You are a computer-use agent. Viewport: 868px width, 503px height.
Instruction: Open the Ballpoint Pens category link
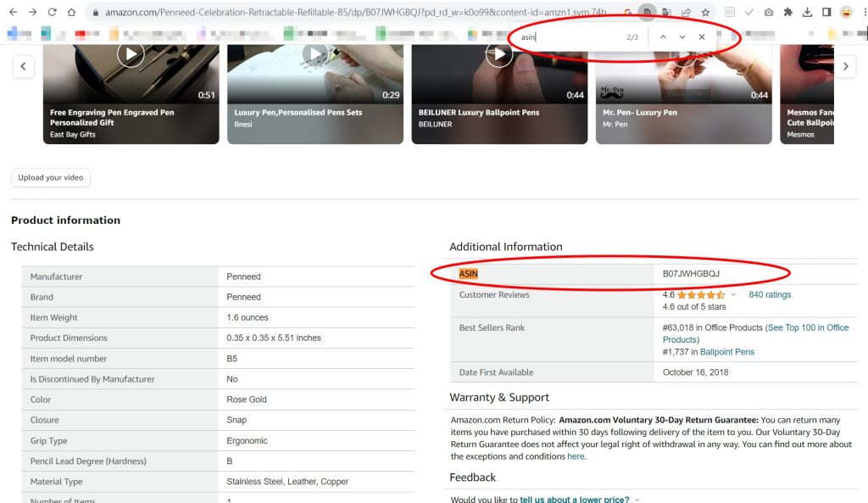tap(726, 352)
